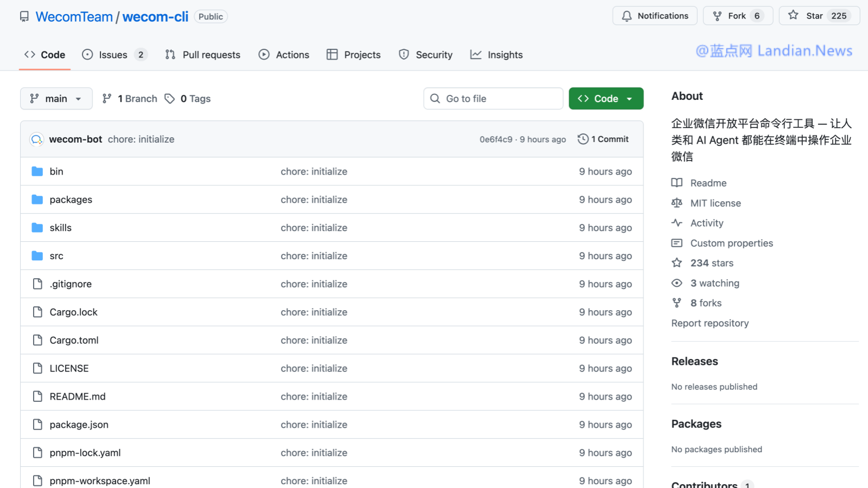
Task: Switch to the Issues tab
Action: pyautogui.click(x=113, y=55)
